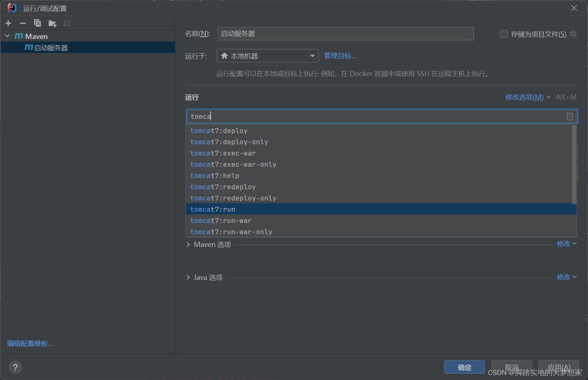Image resolution: width=588 pixels, height=380 pixels.
Task: Open 修改 dropdown for Java 选项
Action: (x=566, y=277)
